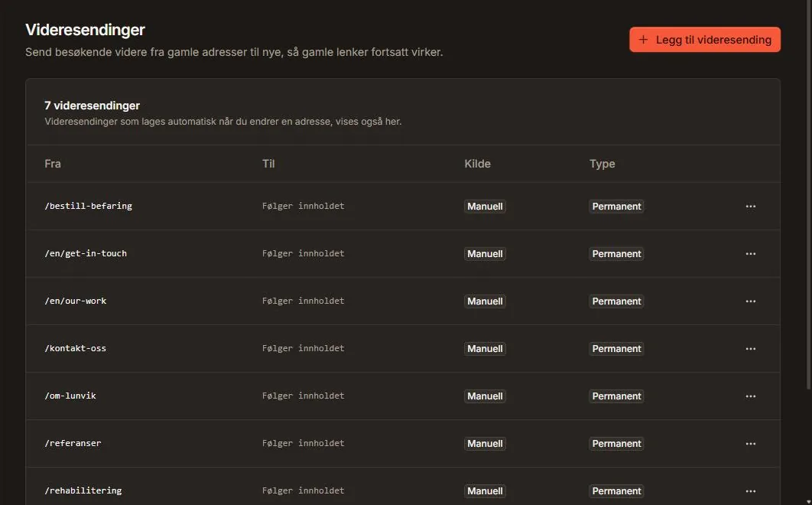Click Manuell badge in /bestill-befaring row
The image size is (812, 505).
485,207
